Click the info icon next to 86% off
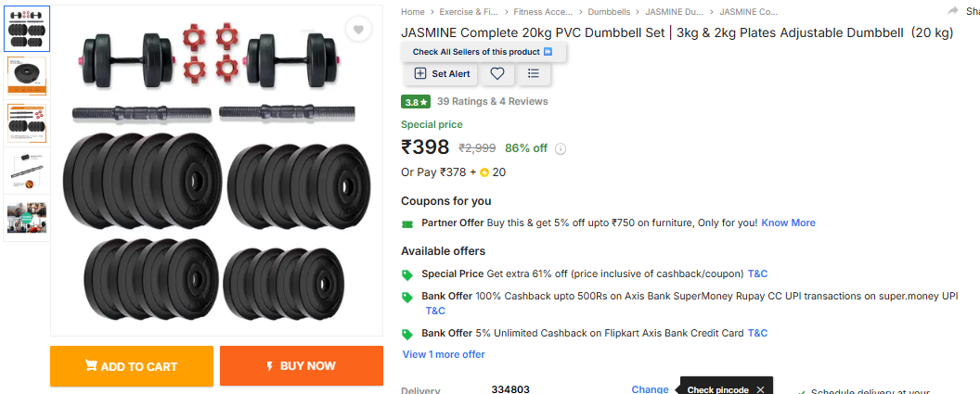The image size is (980, 394). [561, 148]
